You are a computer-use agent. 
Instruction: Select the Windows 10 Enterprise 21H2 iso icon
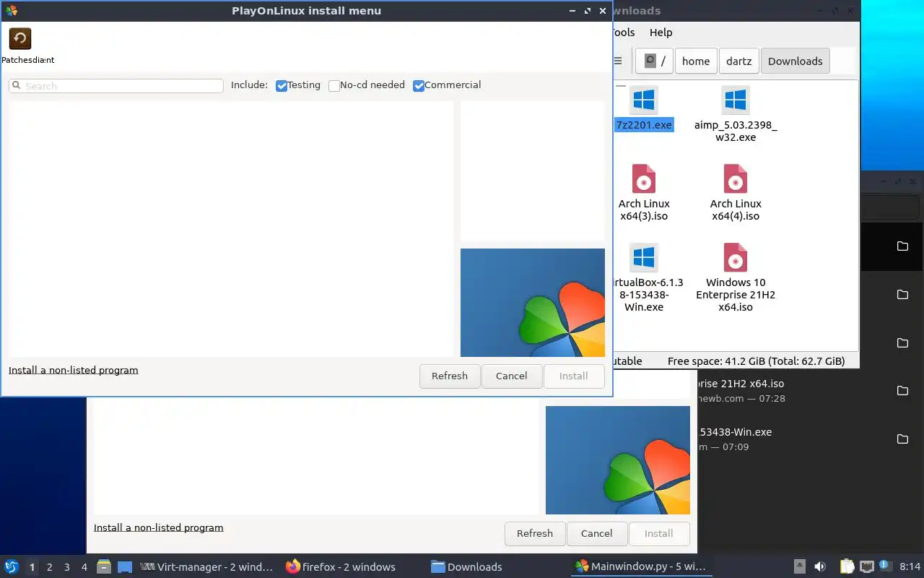(735, 258)
